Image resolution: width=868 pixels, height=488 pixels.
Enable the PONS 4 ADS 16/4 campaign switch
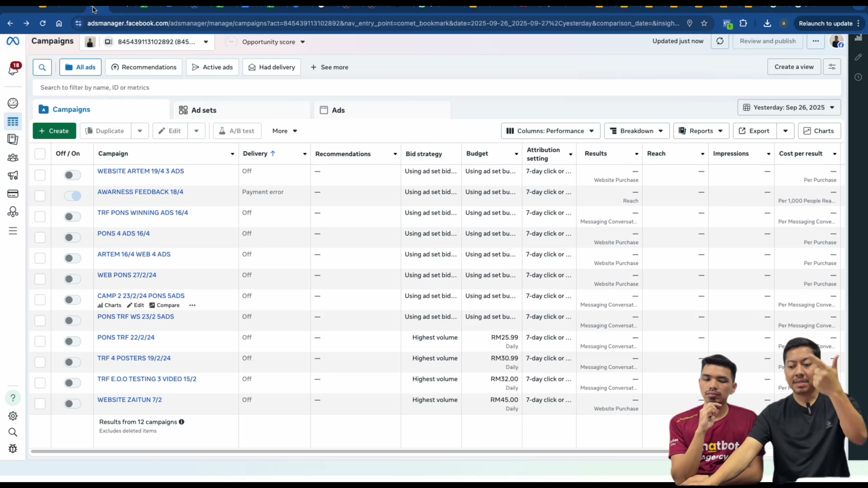click(x=72, y=237)
